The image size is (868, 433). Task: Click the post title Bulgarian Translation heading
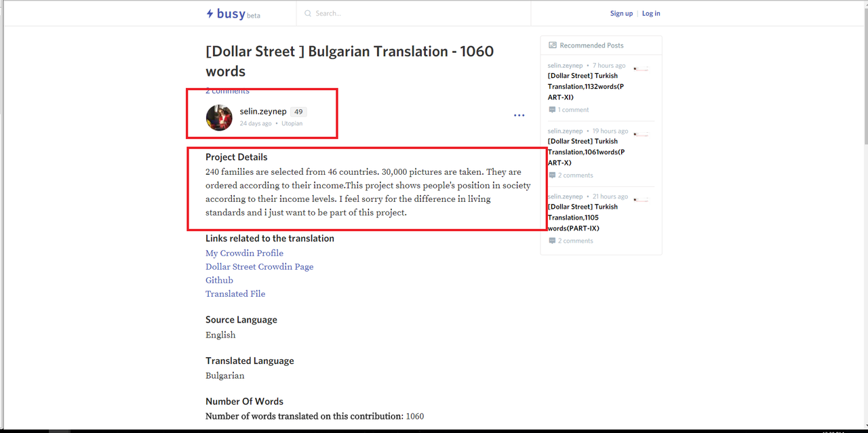tap(350, 61)
